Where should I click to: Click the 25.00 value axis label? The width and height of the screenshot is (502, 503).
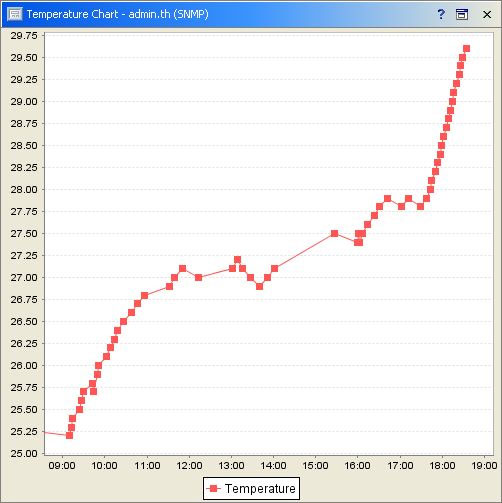[x=24, y=453]
